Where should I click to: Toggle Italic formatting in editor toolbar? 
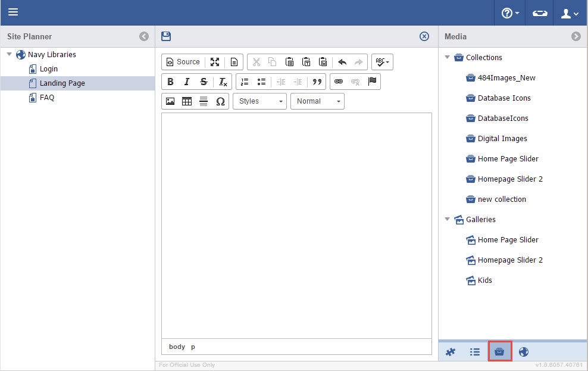click(187, 82)
